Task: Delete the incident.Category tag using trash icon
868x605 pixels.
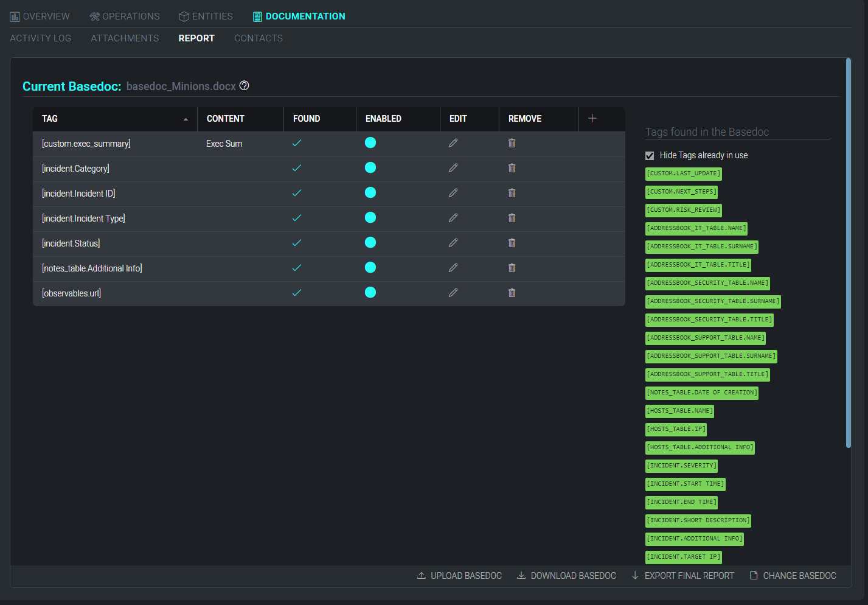Action: [512, 168]
